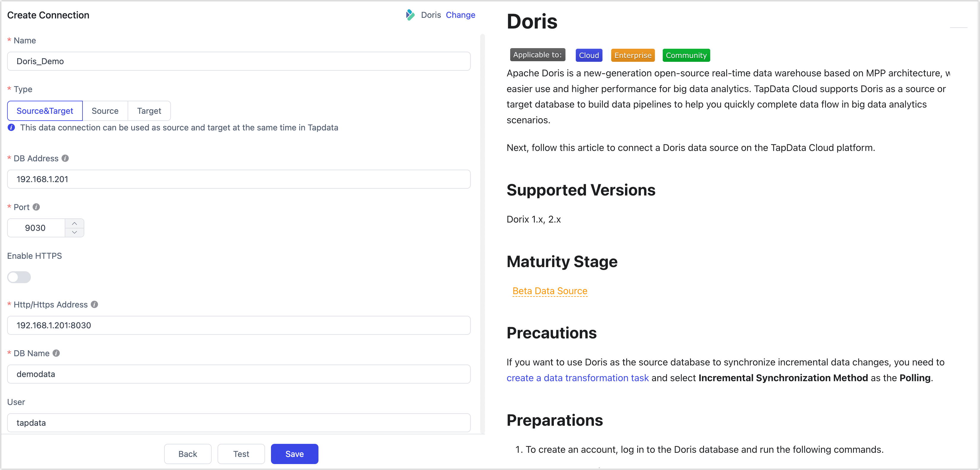Screen dimensions: 980x470
Task: Click the Enable HTTPS label
Action: point(34,255)
